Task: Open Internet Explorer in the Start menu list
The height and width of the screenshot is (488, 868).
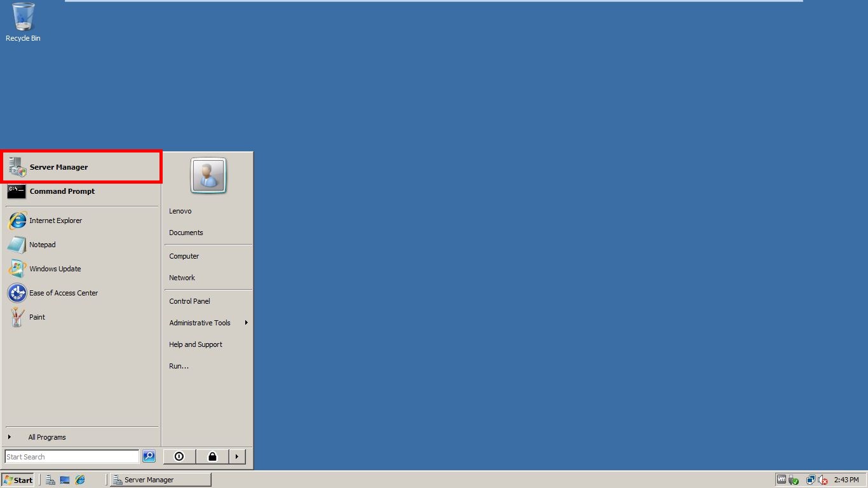Action: click(81, 220)
